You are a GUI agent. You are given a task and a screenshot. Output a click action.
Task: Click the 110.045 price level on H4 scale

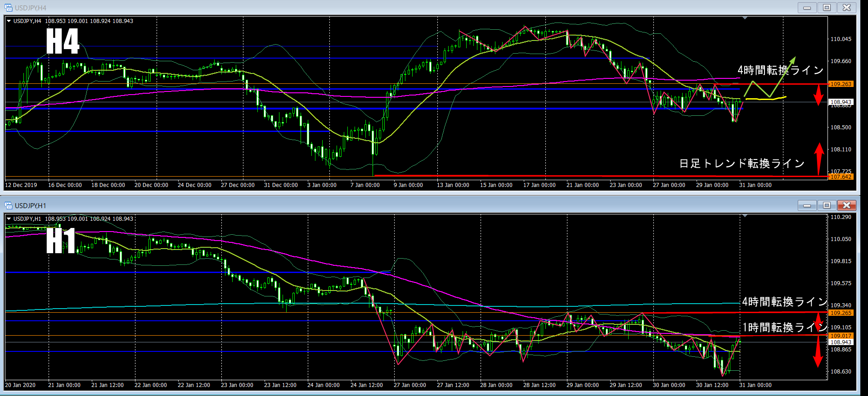(x=841, y=39)
